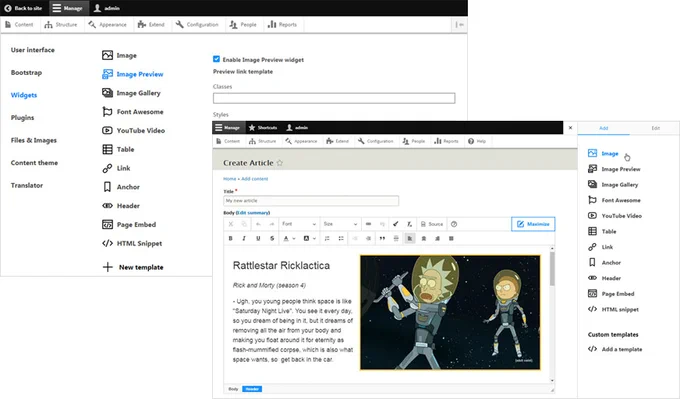
Task: Open Help in front window admin menu
Action: (477, 141)
